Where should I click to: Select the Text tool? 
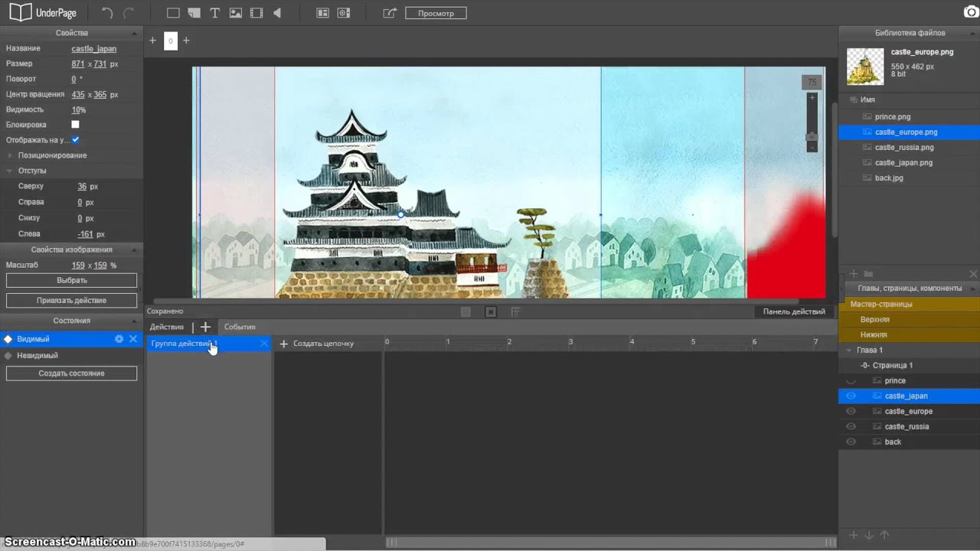[x=214, y=13]
